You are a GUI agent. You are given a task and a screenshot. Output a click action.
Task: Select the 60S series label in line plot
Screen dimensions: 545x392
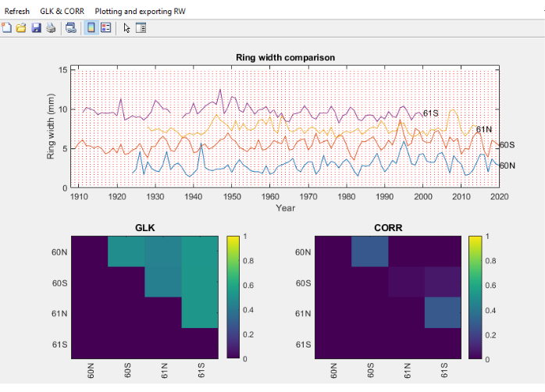[507, 145]
